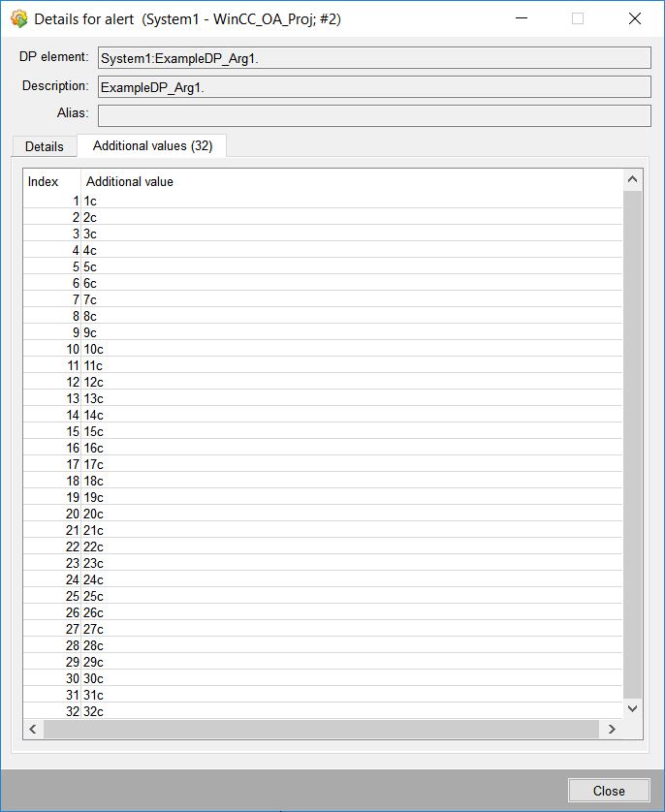Click the Description text field
The height and width of the screenshot is (812, 665).
[x=374, y=87]
